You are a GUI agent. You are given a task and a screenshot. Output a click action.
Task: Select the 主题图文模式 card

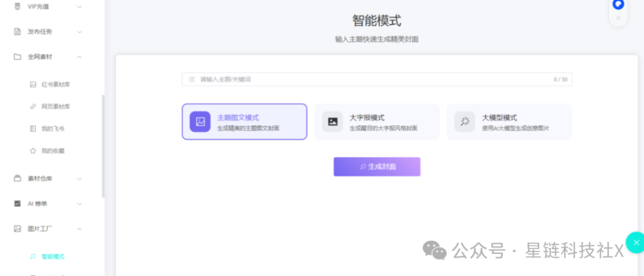click(x=245, y=121)
